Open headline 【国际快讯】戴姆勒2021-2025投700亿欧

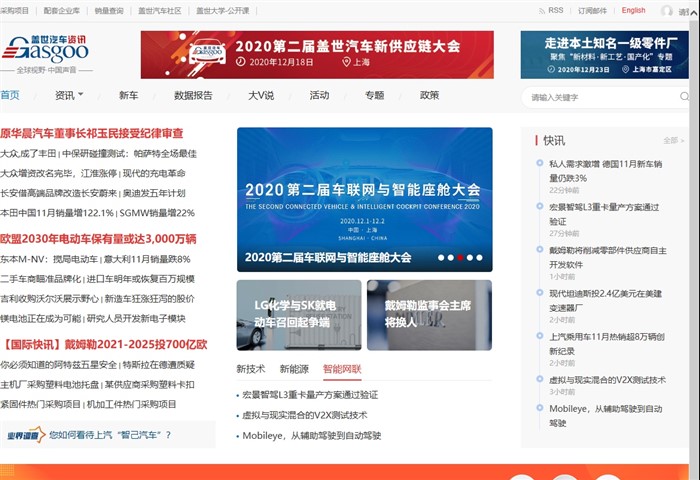(104, 344)
